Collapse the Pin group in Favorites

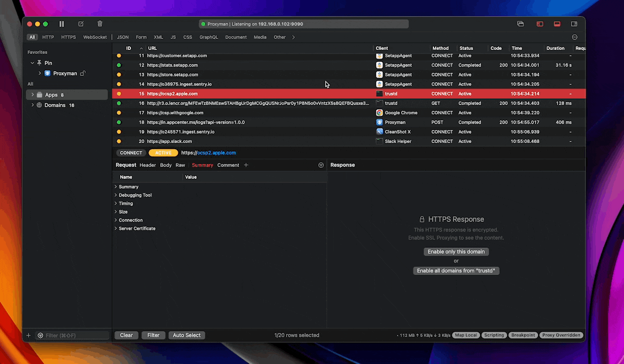click(32, 63)
